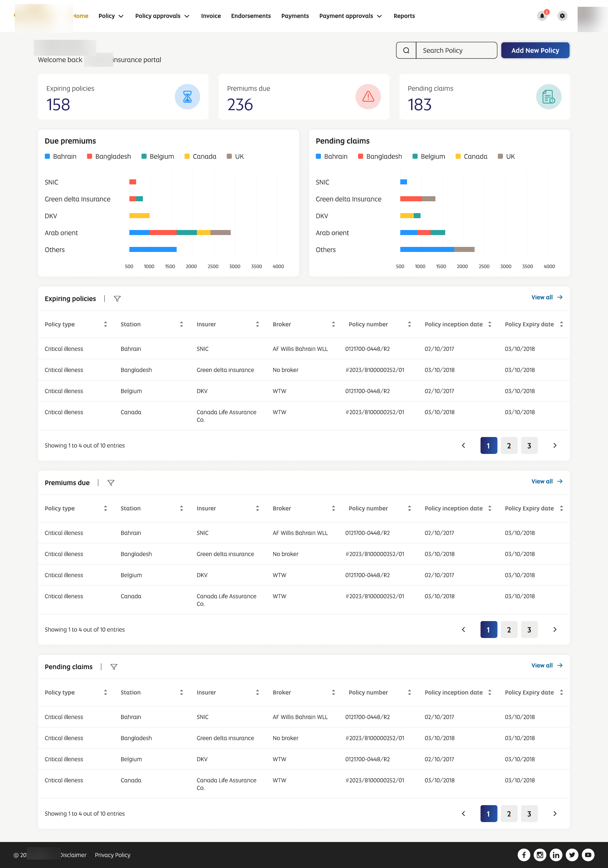Image resolution: width=608 pixels, height=868 pixels.
Task: Sort Expiring policies table by Station
Action: click(x=181, y=324)
